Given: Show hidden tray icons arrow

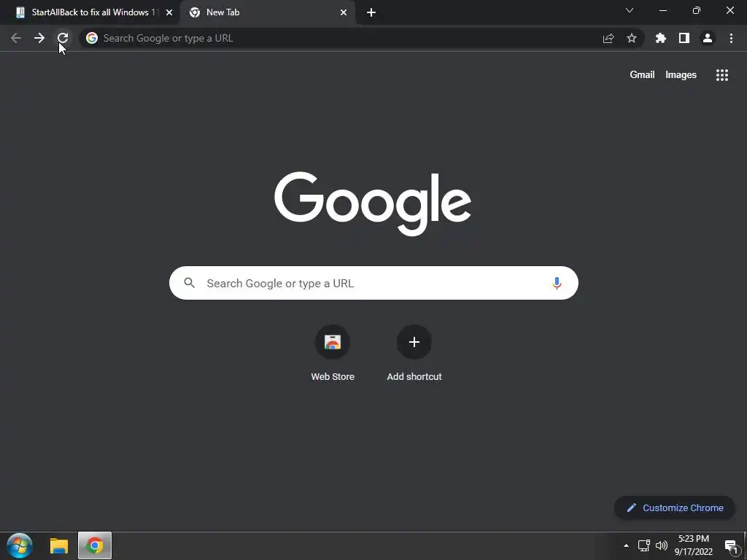Looking at the screenshot, I should [626, 545].
